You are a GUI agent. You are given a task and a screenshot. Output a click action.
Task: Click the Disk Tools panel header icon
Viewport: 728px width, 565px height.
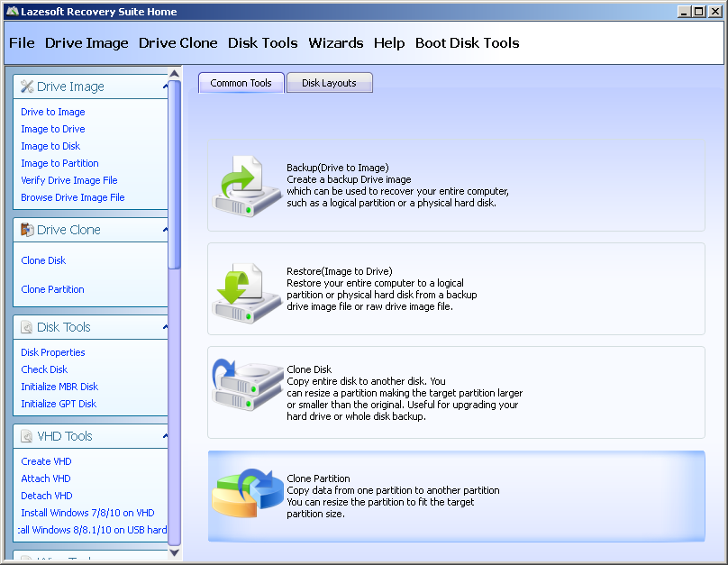27,327
